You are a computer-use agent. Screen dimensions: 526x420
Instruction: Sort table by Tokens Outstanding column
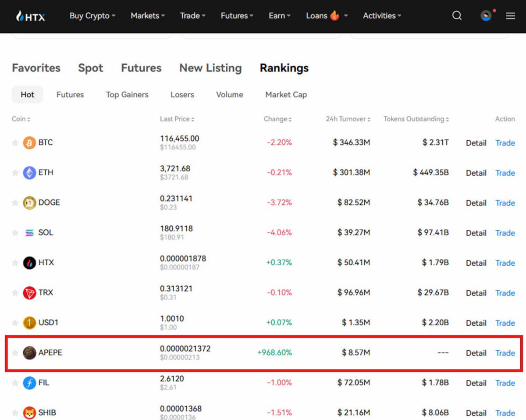[x=416, y=119]
